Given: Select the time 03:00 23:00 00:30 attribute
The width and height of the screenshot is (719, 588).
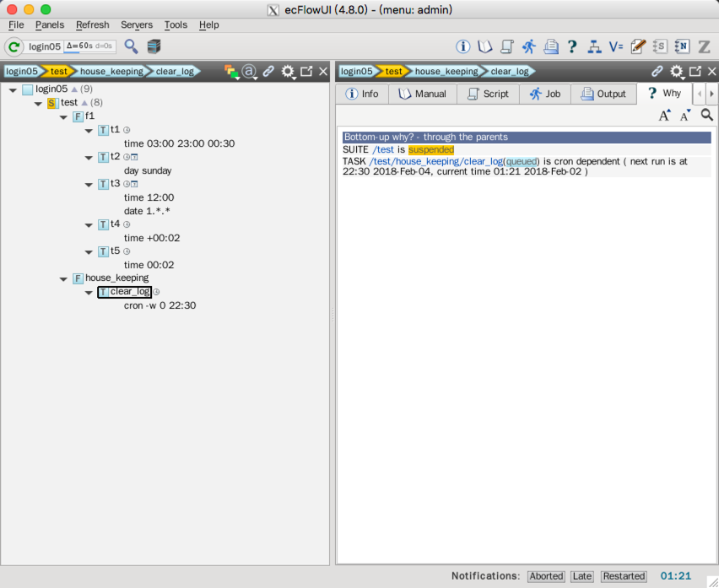Looking at the screenshot, I should 179,144.
